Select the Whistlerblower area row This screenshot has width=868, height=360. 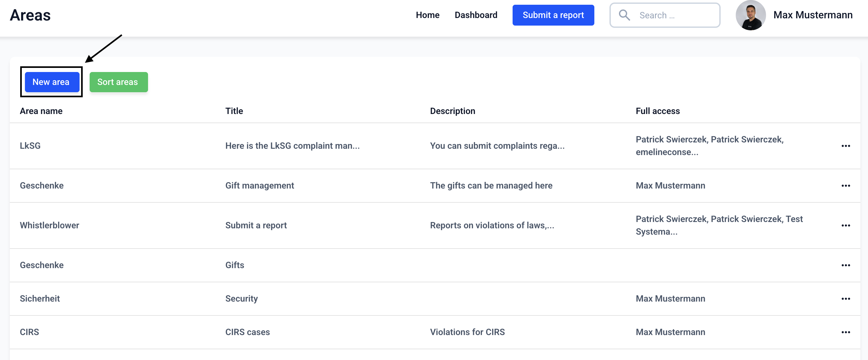coord(50,225)
